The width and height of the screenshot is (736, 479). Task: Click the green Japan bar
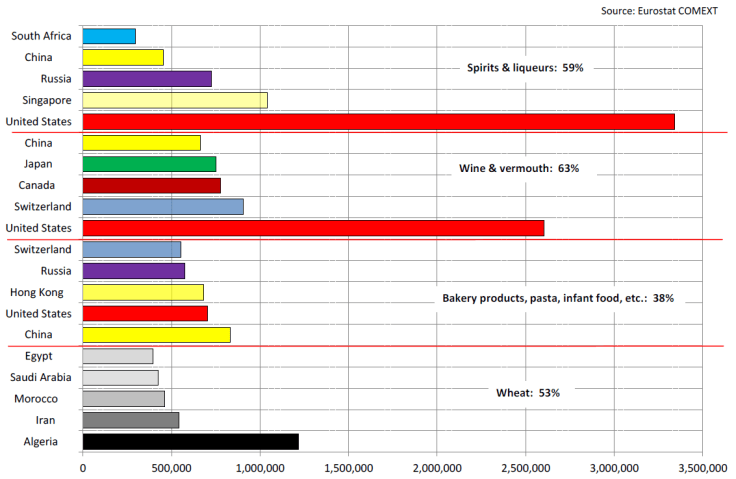[149, 164]
